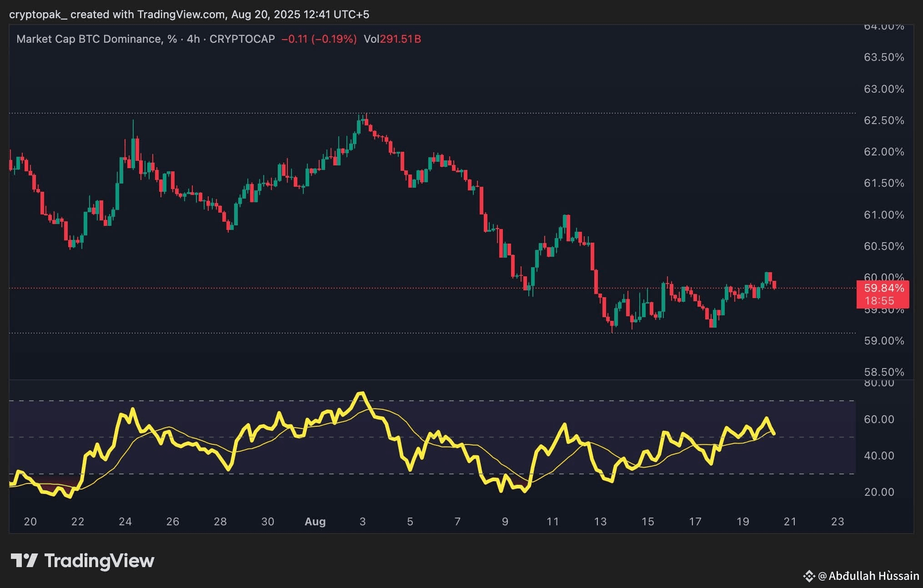
Task: Click the 40.00 RSI axis label
Action: point(879,456)
